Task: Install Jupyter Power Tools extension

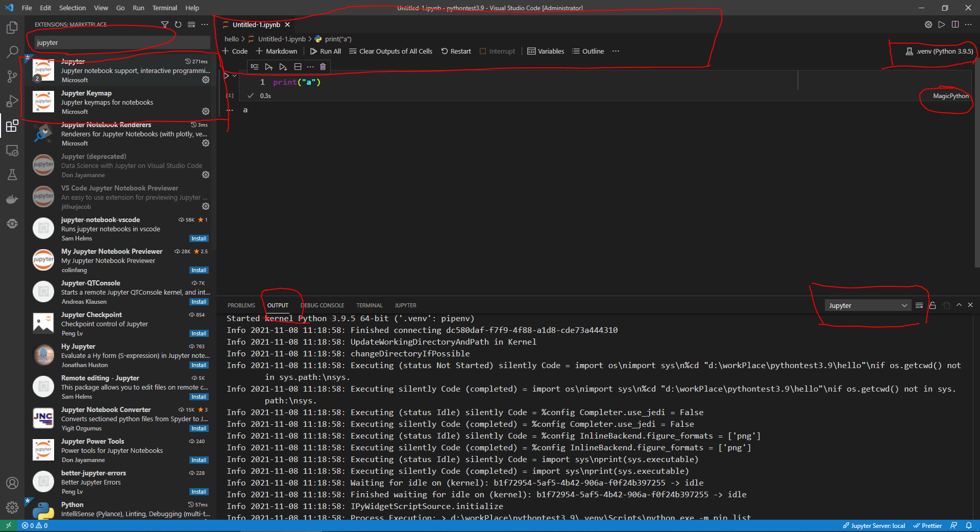Action: pos(199,460)
